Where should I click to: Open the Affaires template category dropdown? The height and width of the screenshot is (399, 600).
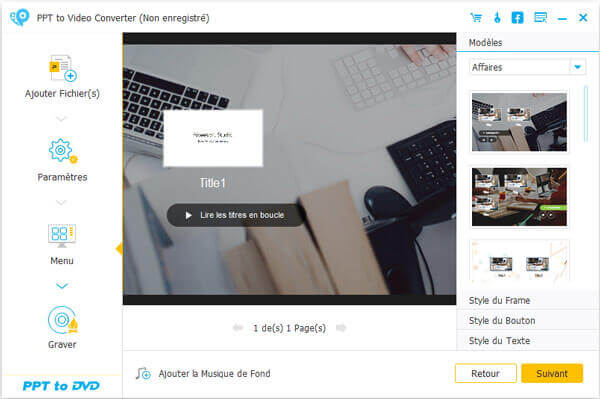(527, 67)
